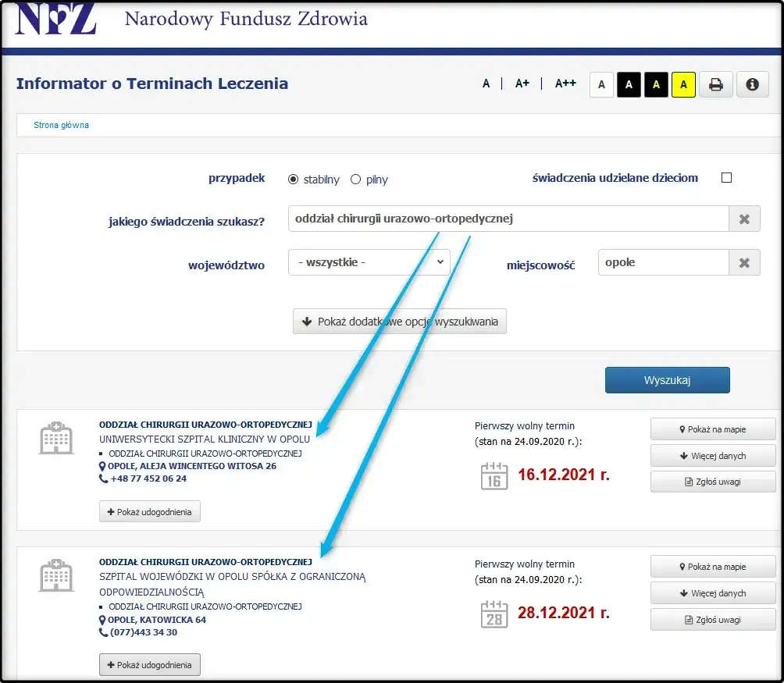Expand Pokaż udogodnienia for the first hospital

[149, 511]
